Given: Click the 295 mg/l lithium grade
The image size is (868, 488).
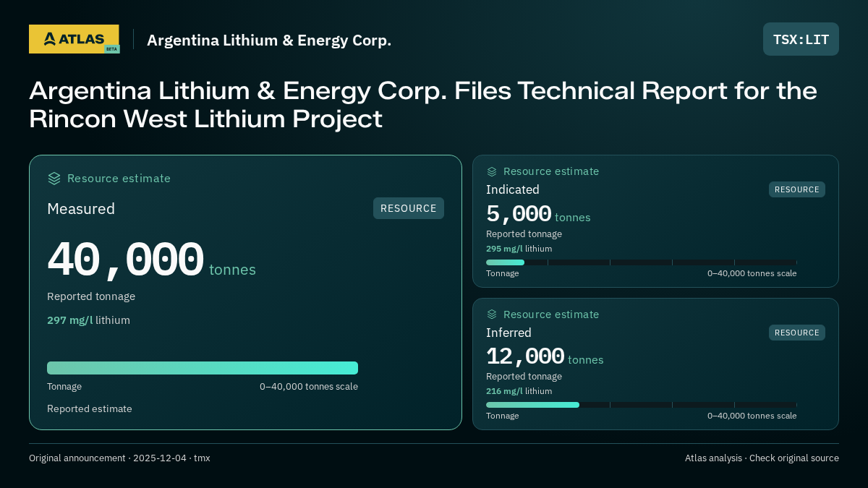Looking at the screenshot, I should tap(519, 249).
